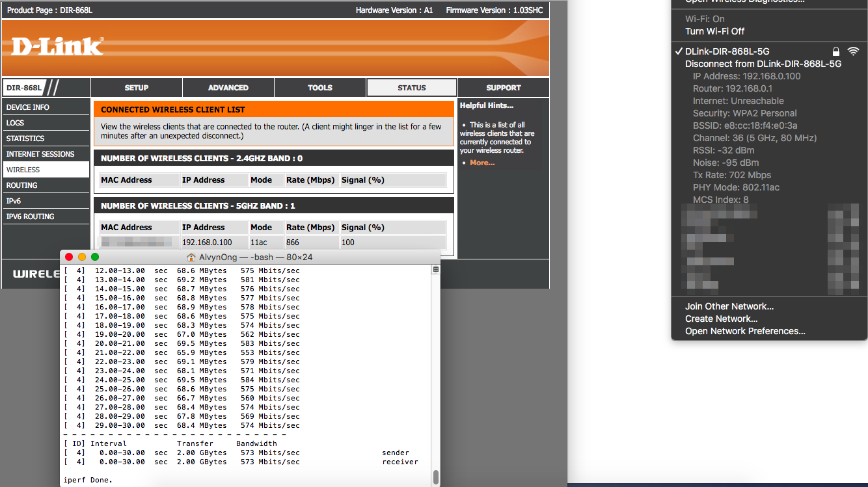Click the Wi-Fi signal icon beside DLink-DIR-868L-5G

tap(853, 51)
